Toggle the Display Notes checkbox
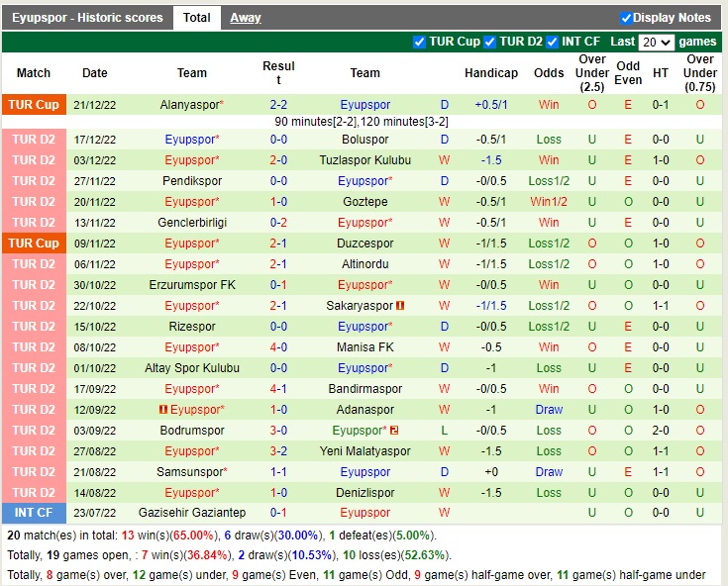Screen dimensions: 728x586 pyautogui.click(x=626, y=18)
